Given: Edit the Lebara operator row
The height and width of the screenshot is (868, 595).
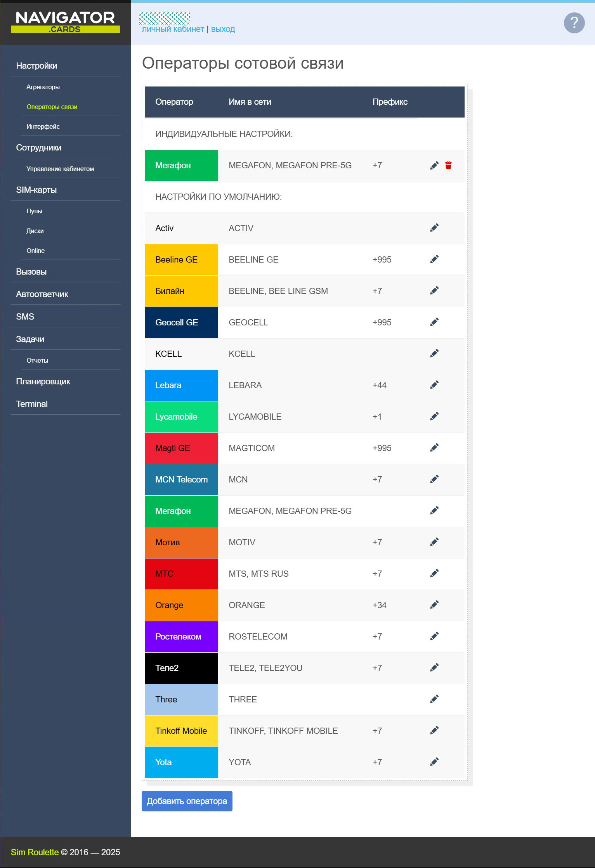Looking at the screenshot, I should pyautogui.click(x=434, y=385).
